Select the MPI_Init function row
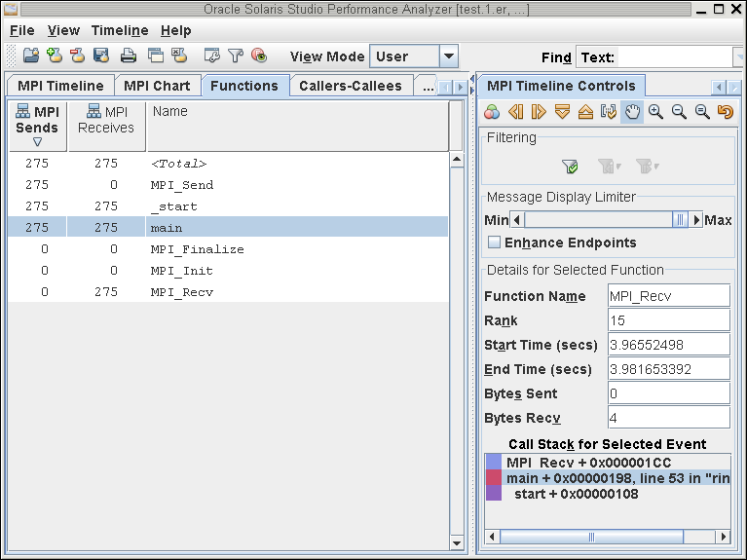The image size is (747, 560). pos(228,271)
